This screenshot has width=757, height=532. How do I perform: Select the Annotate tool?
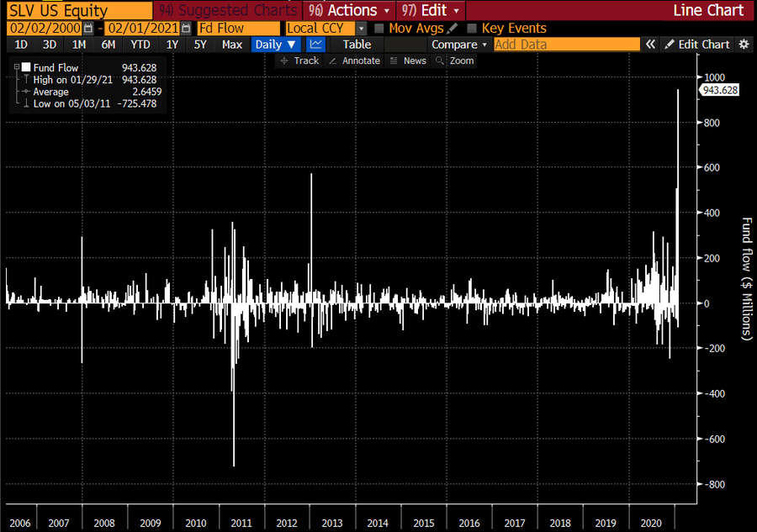354,61
